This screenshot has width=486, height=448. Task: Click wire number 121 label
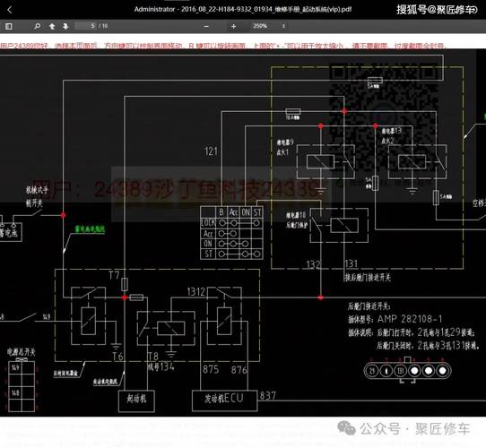(211, 151)
